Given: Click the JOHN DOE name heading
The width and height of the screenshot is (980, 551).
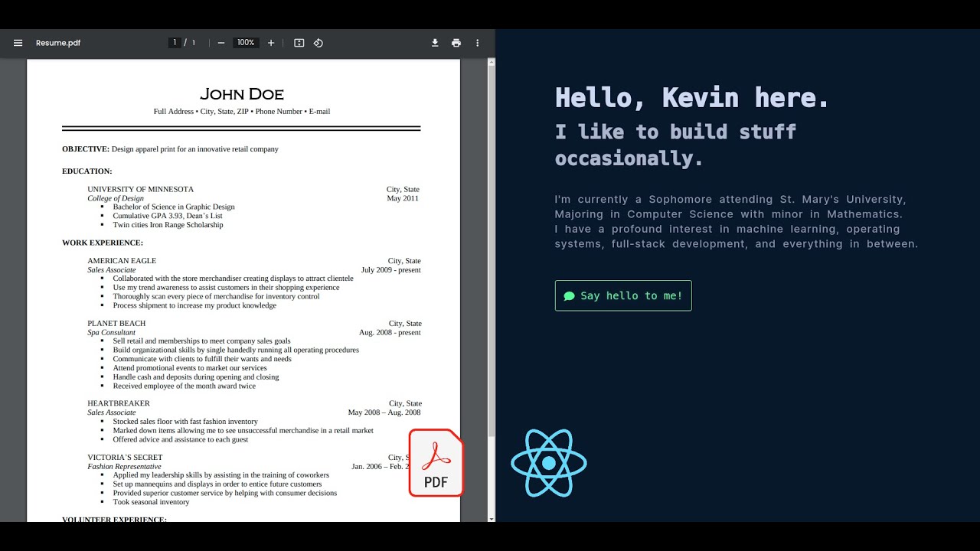Looking at the screenshot, I should pyautogui.click(x=242, y=94).
